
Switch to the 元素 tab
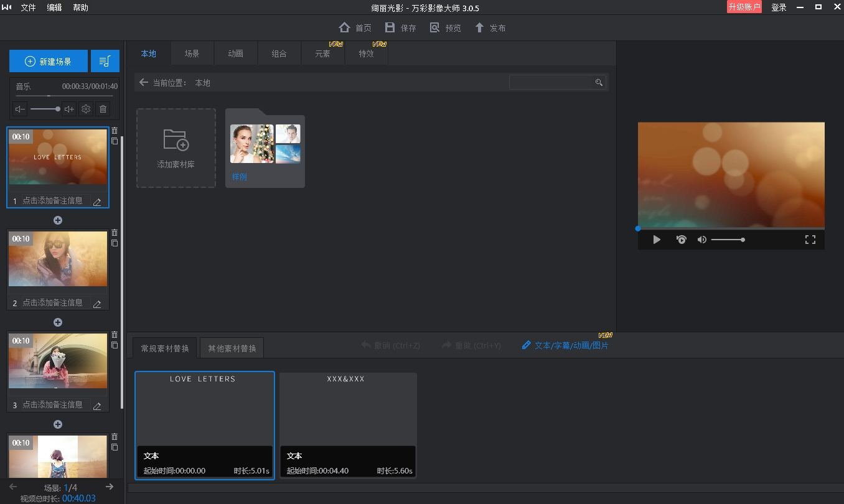tap(322, 54)
